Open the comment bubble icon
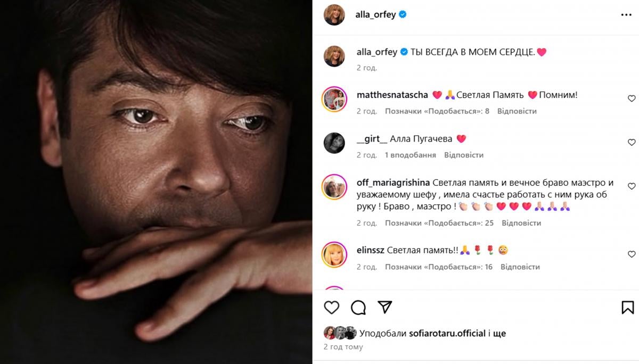The image size is (639, 364). pyautogui.click(x=358, y=307)
